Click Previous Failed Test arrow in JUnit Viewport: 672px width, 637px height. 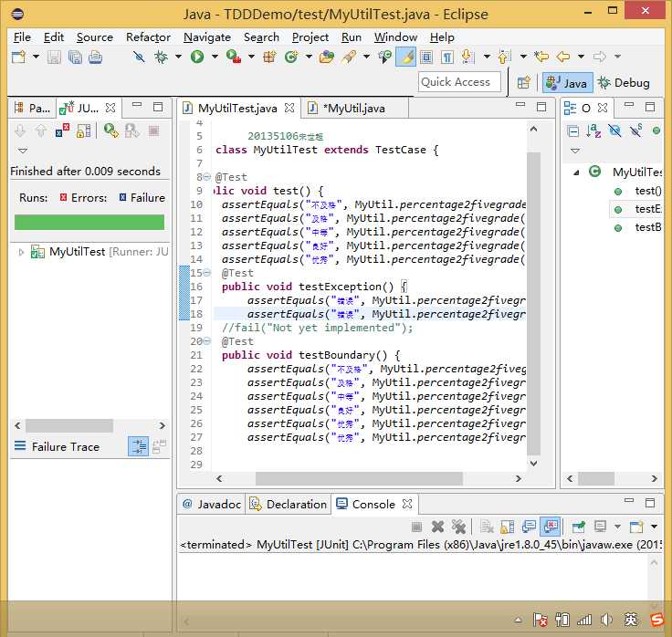41,131
